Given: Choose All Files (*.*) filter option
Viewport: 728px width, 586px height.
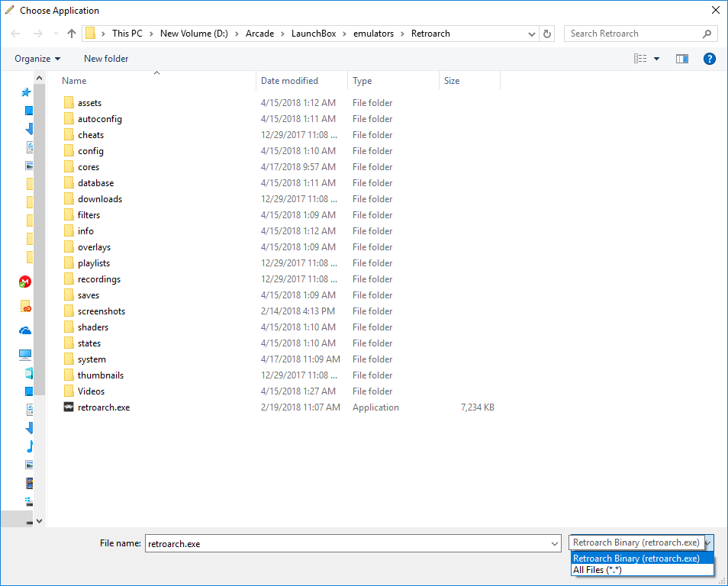Looking at the screenshot, I should point(642,570).
